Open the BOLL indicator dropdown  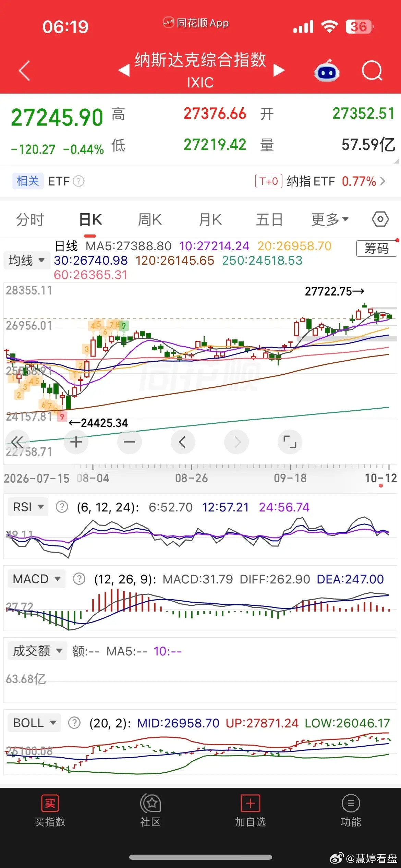[x=34, y=723]
